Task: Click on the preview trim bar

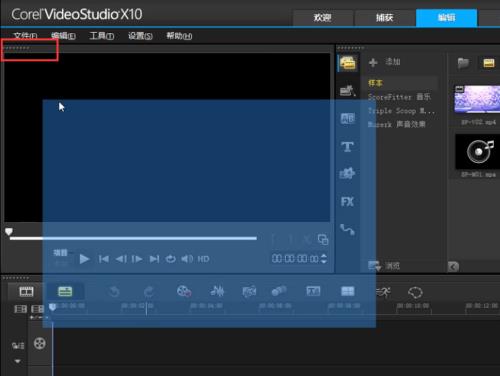Action: tap(133, 238)
